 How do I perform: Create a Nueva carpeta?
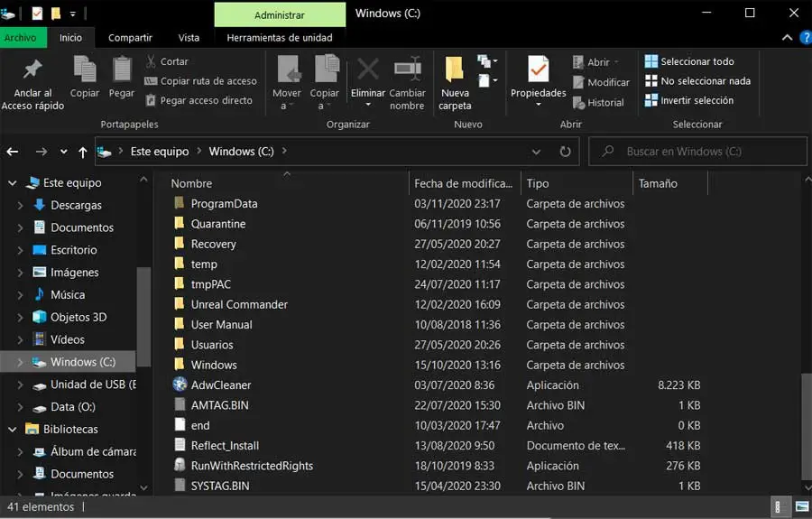(455, 83)
